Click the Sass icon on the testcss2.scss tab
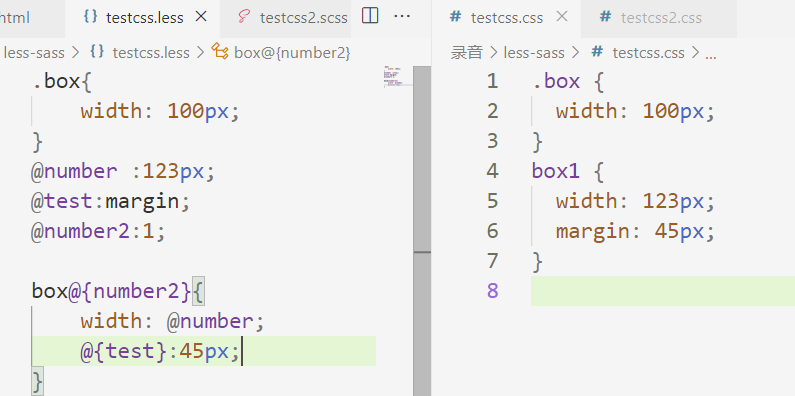Screen dimensions: 795x396 [x=244, y=17]
